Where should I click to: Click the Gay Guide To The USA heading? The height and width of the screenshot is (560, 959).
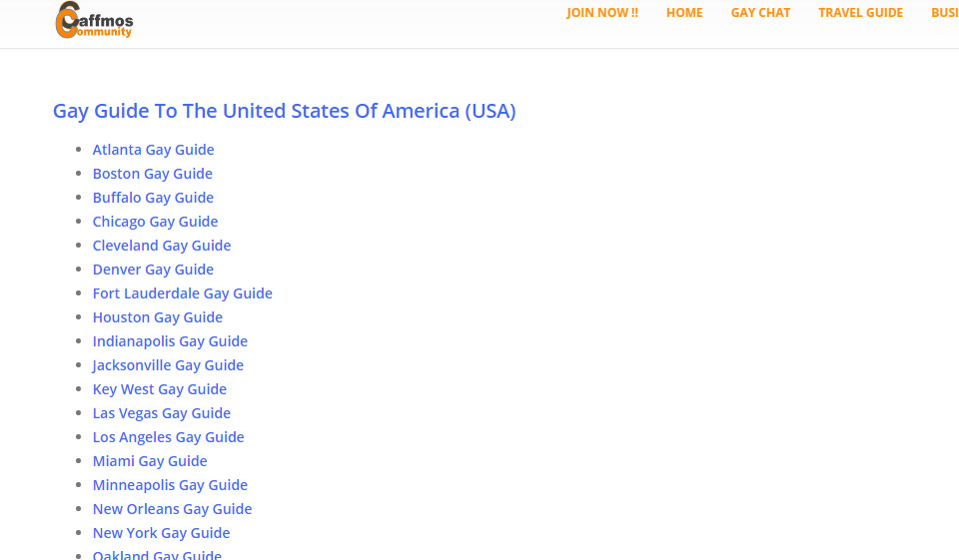tap(284, 111)
